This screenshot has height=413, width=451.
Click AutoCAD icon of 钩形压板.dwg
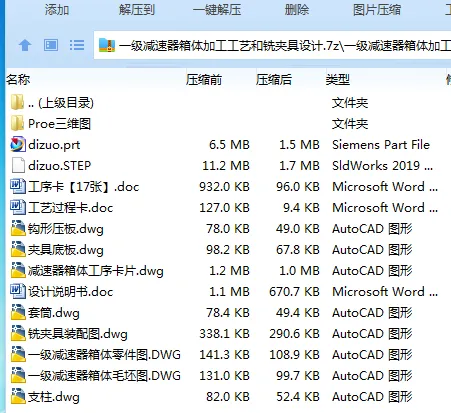point(18,229)
